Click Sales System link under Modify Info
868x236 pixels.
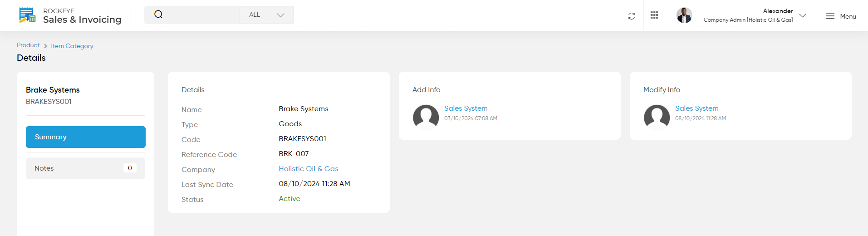click(697, 108)
